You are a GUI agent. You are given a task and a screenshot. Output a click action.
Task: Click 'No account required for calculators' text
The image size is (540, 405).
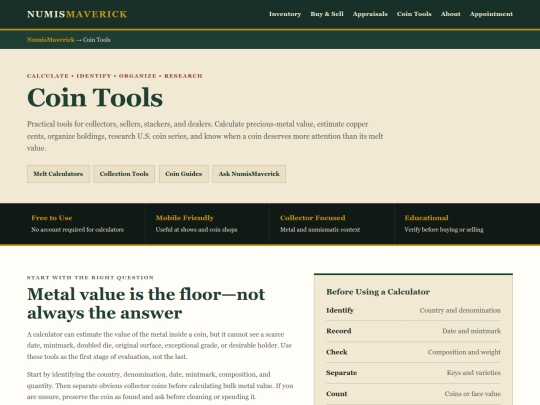[77, 230]
